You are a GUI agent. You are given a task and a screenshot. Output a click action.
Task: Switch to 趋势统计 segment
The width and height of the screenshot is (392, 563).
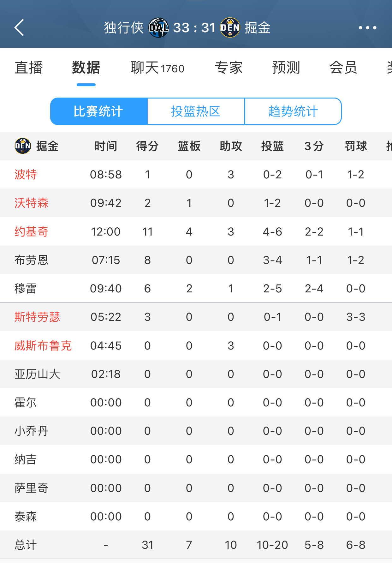(293, 111)
